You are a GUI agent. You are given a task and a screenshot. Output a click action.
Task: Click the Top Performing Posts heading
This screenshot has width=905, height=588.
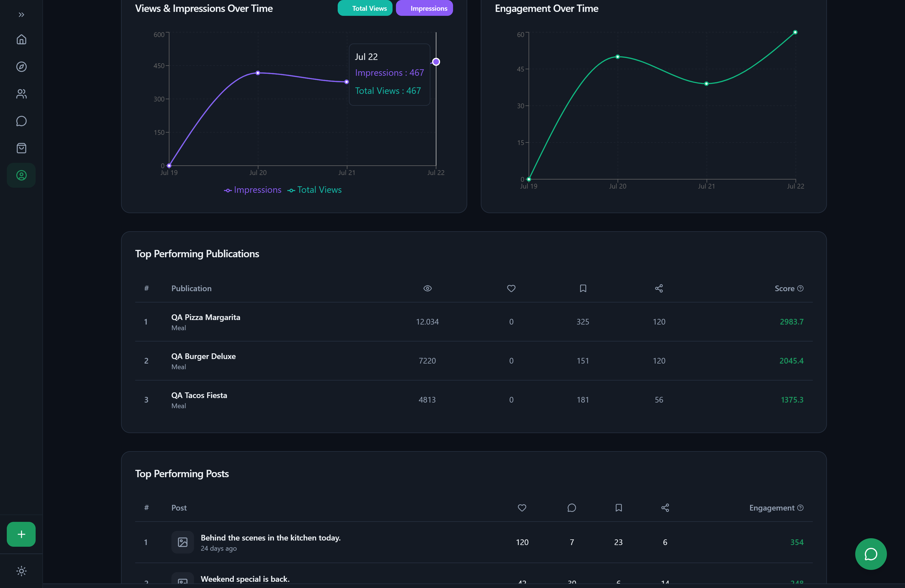(x=182, y=474)
